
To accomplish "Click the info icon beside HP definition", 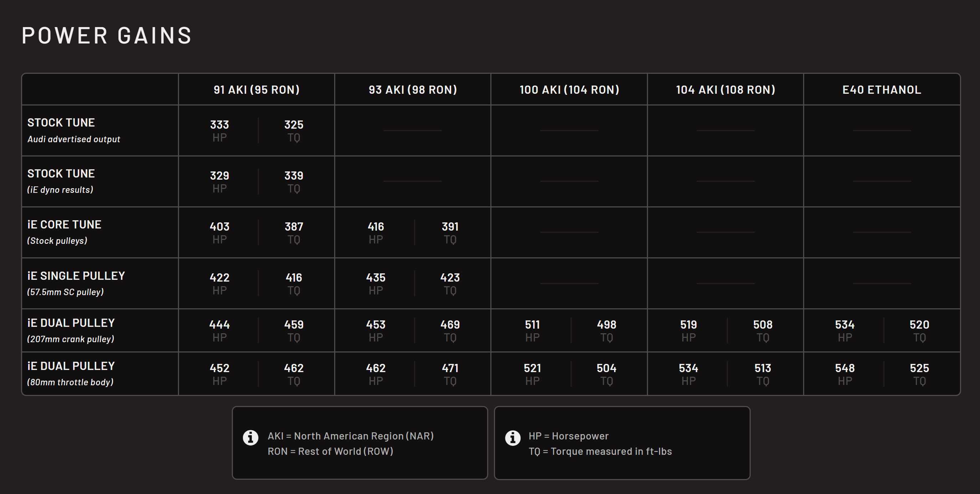I will pos(512,438).
